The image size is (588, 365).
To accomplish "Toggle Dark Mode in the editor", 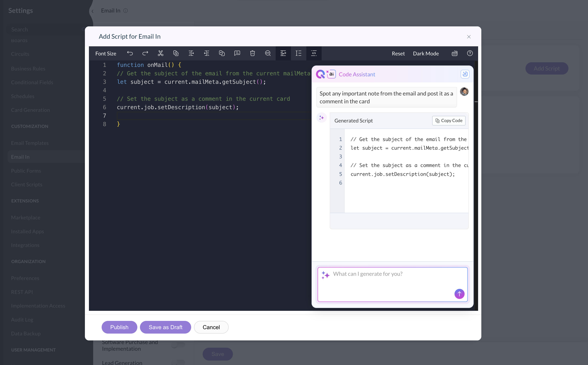I will pos(426,54).
